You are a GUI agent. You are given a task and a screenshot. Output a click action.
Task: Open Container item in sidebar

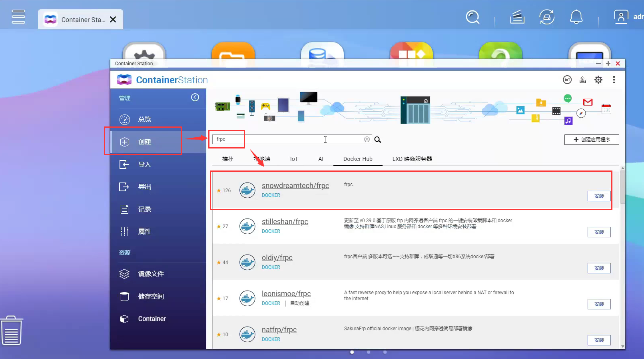tap(158, 319)
